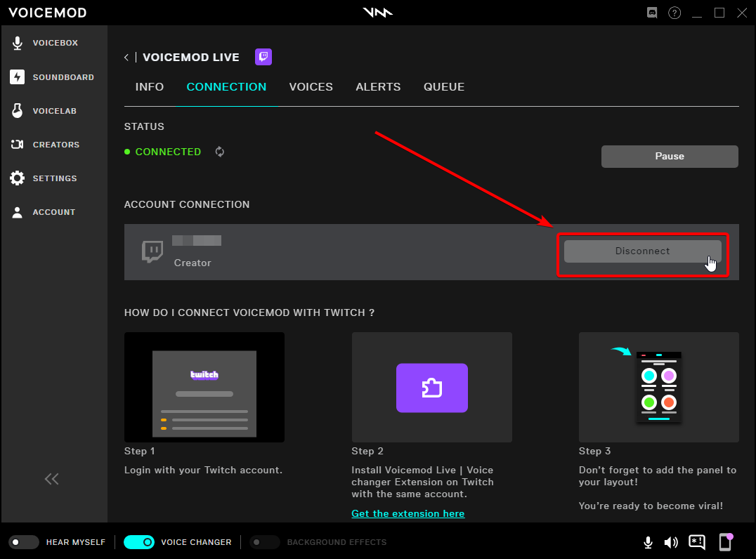Maximize the Voicemod window

click(x=719, y=13)
